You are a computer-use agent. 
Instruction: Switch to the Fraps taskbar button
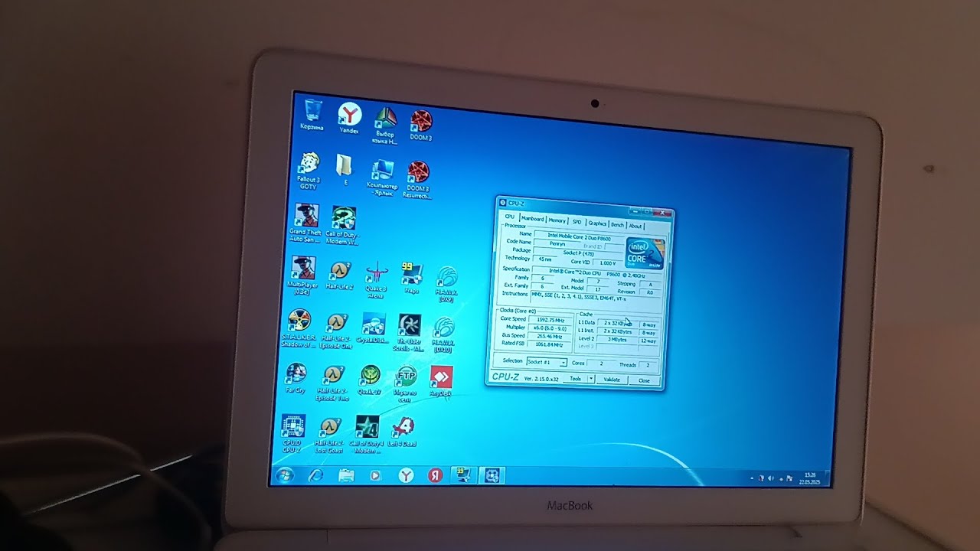[462, 475]
